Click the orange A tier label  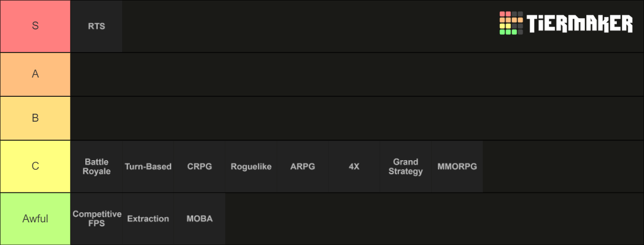pyautogui.click(x=35, y=74)
